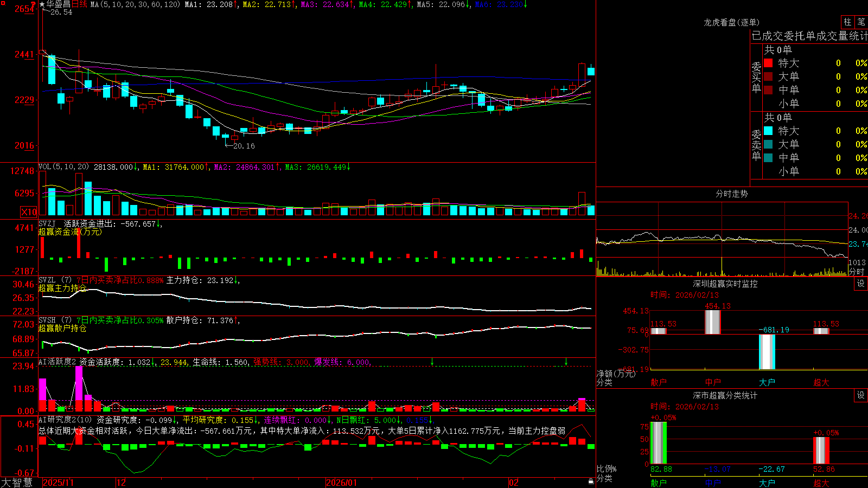
Task: Click the price axis label 2441
Action: click(x=24, y=54)
